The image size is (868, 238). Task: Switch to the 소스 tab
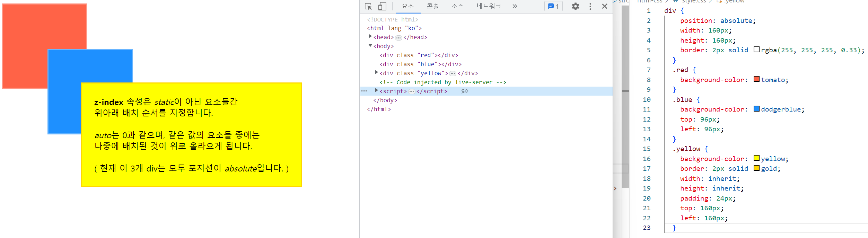tap(457, 6)
